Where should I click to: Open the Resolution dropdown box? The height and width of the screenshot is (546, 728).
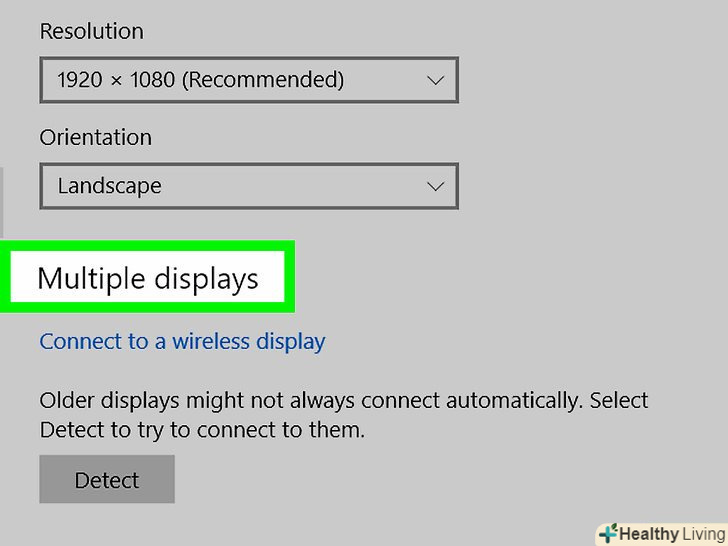click(x=249, y=80)
